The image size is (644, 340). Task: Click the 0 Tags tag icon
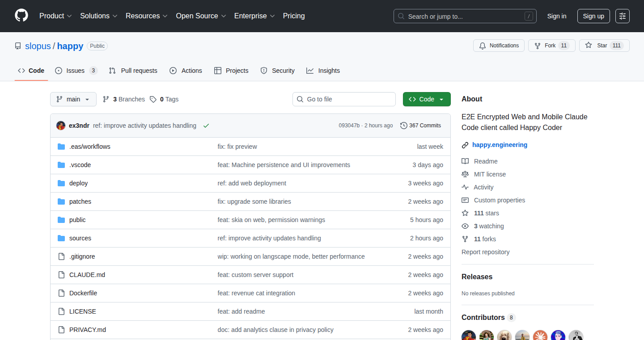153,99
